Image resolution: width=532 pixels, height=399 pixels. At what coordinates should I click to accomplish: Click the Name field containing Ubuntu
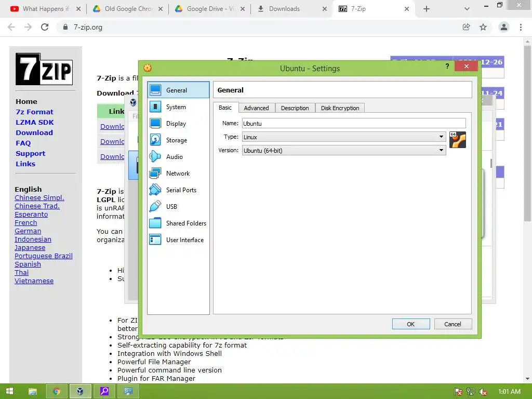click(x=353, y=124)
